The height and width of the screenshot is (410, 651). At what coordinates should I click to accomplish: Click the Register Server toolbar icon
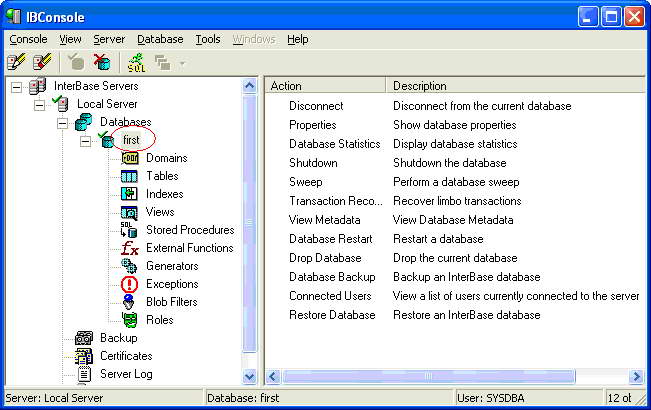click(x=17, y=62)
